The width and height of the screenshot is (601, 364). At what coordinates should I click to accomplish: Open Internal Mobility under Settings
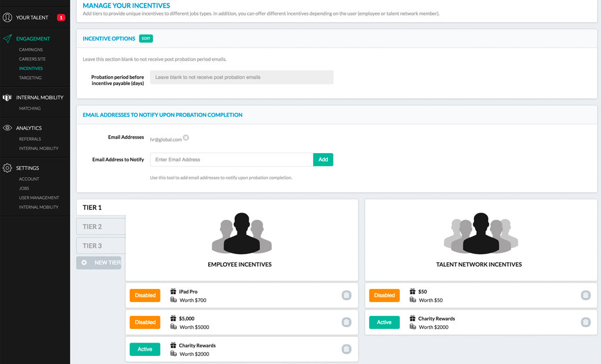tap(39, 207)
